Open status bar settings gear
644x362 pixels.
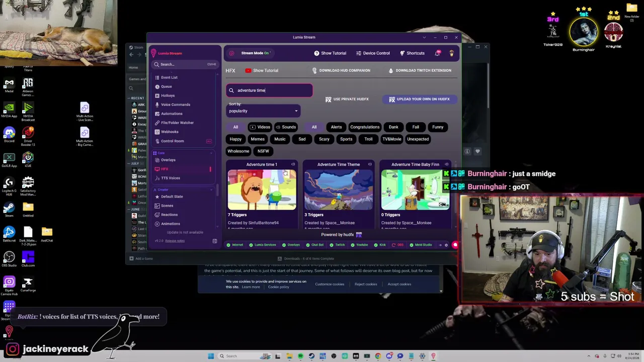pos(446,245)
